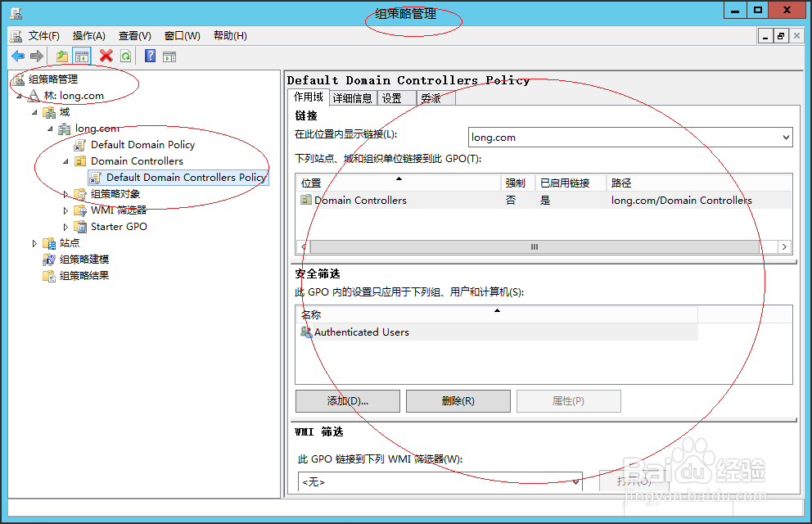Expand the 站点 tree node

[34, 243]
